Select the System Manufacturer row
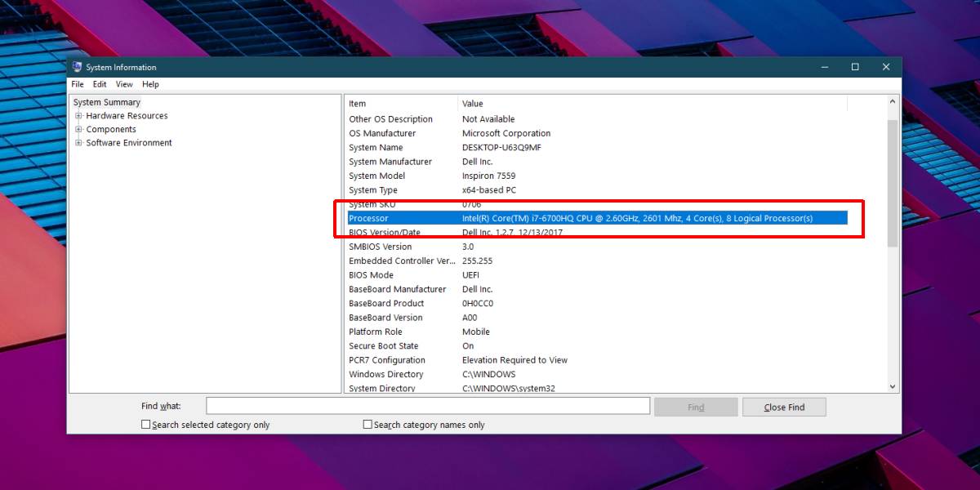Screen dimensions: 980x490 [x=390, y=162]
